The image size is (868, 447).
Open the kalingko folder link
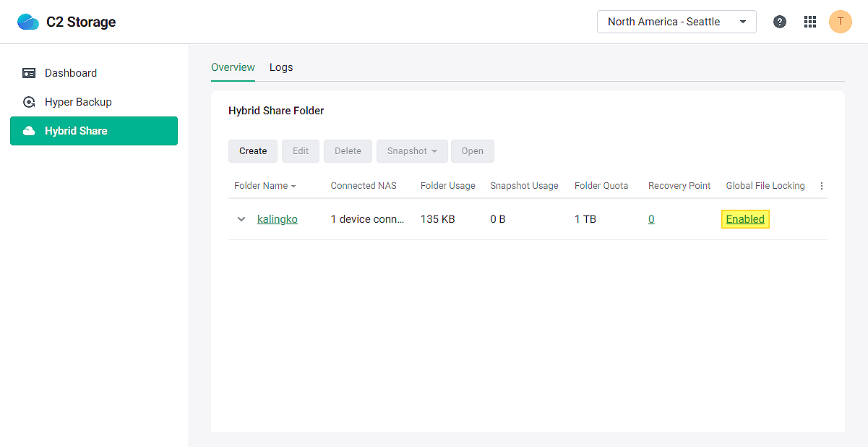278,219
